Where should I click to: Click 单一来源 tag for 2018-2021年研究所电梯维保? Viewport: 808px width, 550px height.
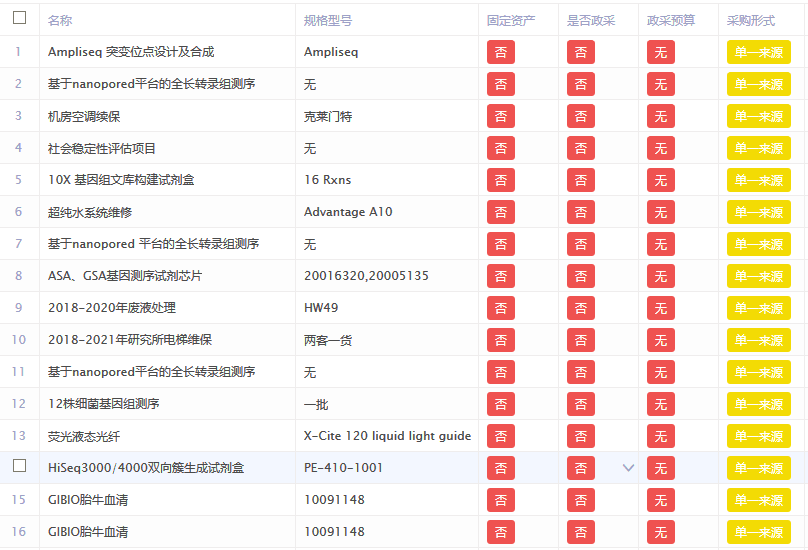pos(758,340)
